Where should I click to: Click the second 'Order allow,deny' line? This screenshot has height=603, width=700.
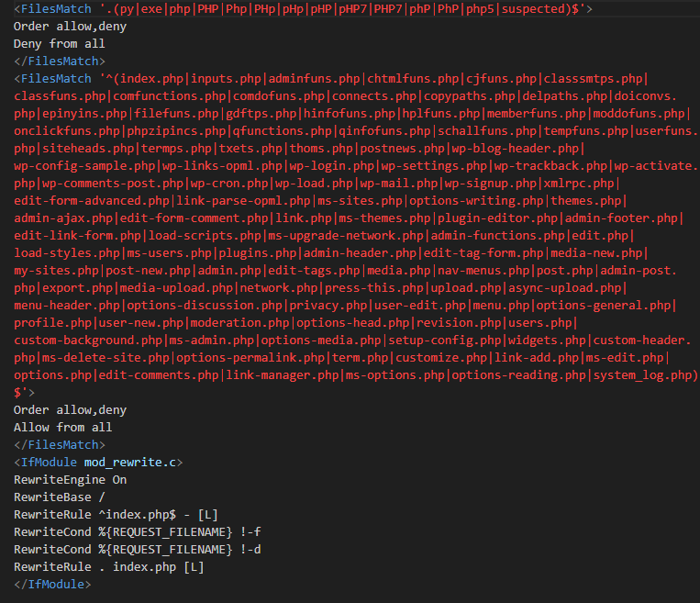click(70, 410)
